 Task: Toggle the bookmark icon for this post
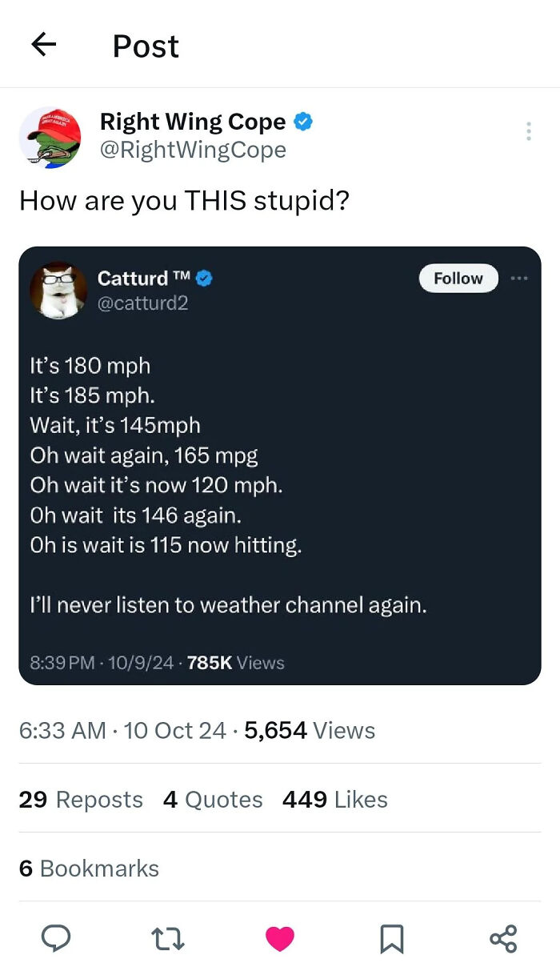point(391,938)
